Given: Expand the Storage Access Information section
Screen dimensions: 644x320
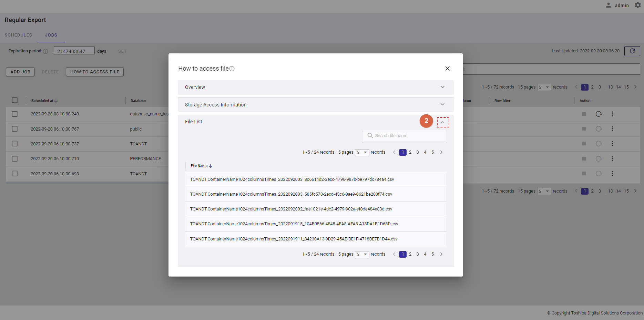Looking at the screenshot, I should point(442,105).
